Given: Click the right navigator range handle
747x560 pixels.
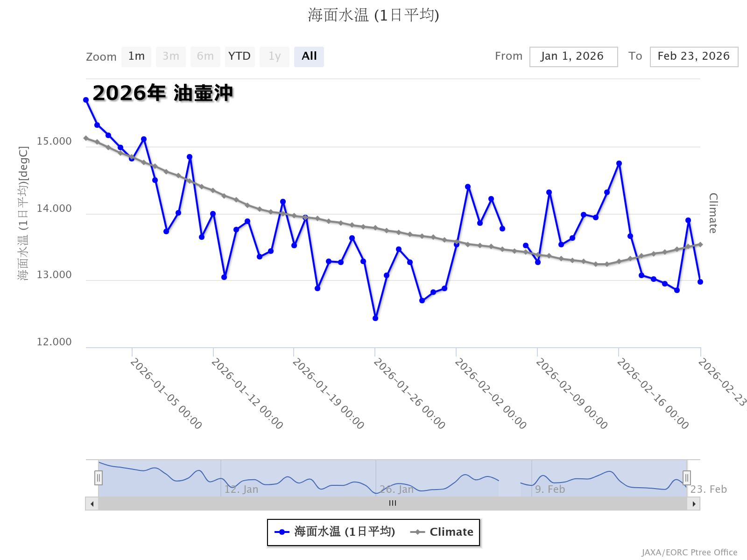Looking at the screenshot, I should coord(686,478).
